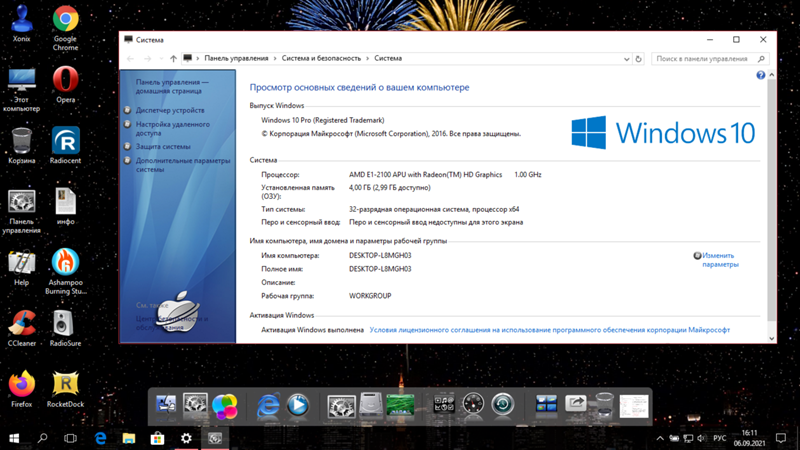Launch RocketDock desktop shortcut
This screenshot has width=800, height=450.
65,389
